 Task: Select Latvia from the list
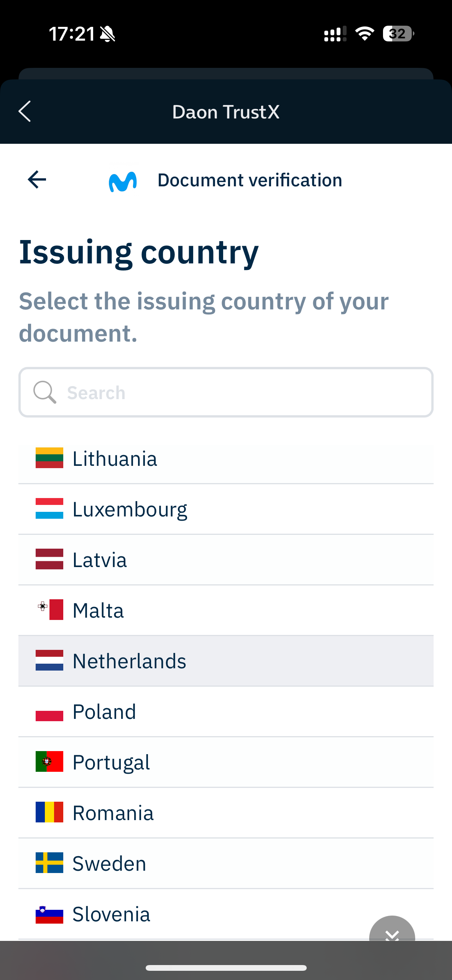226,560
